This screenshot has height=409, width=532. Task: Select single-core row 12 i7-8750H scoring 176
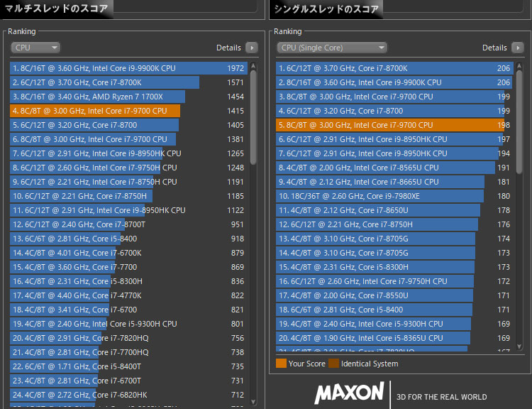point(394,224)
